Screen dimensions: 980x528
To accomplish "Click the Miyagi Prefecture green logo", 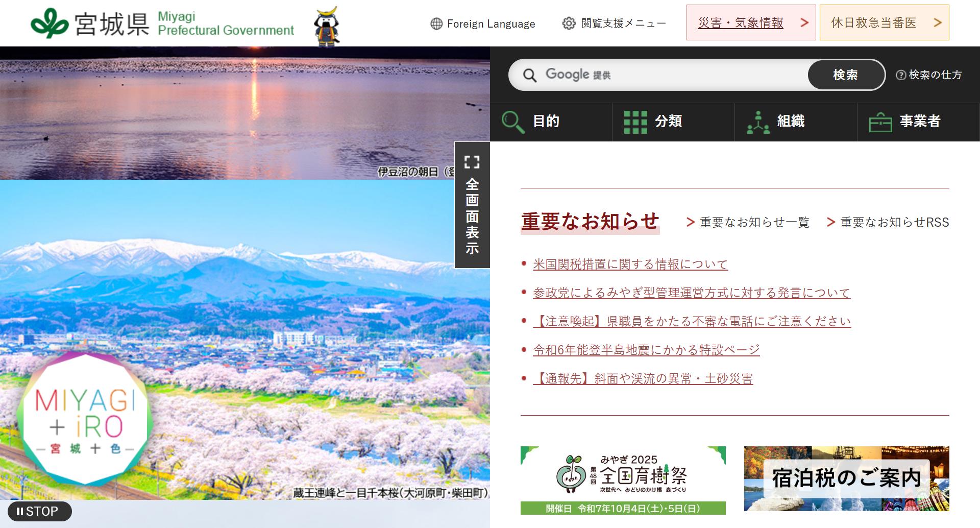I will tap(50, 23).
